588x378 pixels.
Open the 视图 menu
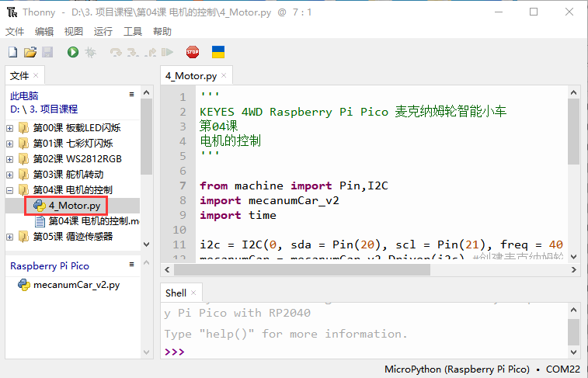[x=74, y=32]
